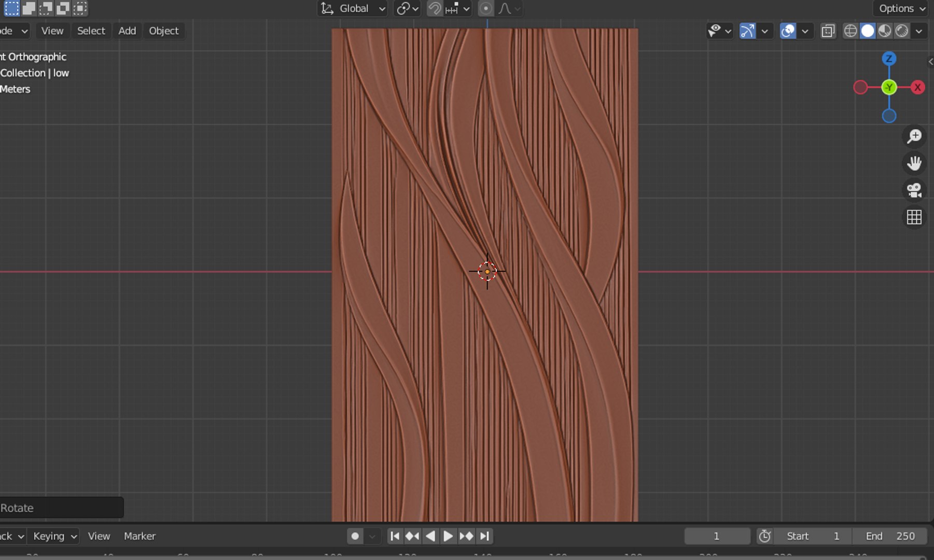Click the Start frame field

[x=813, y=536]
